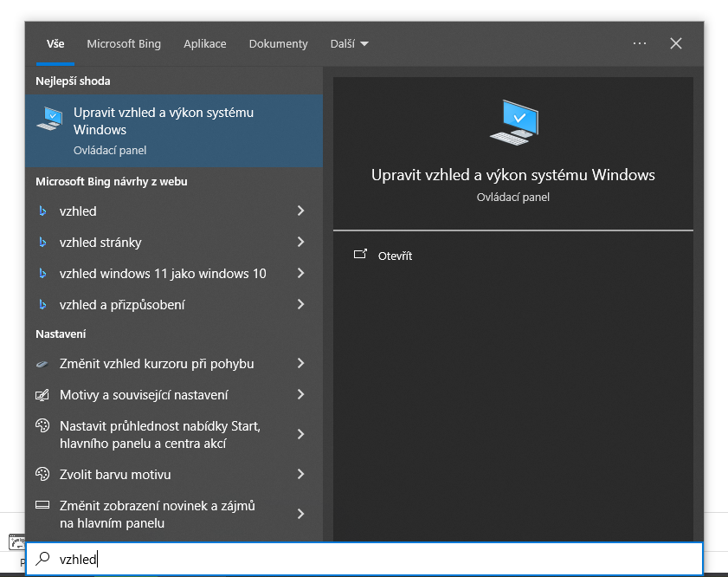This screenshot has height=577, width=728.
Task: Click taskbar icon beside Změnit zobrazení novinek
Action: pos(42,505)
